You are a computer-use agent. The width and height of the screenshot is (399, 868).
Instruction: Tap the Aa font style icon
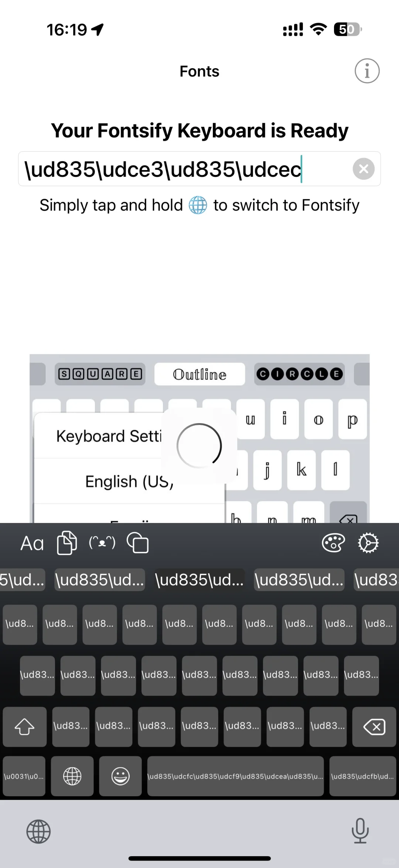(x=32, y=543)
